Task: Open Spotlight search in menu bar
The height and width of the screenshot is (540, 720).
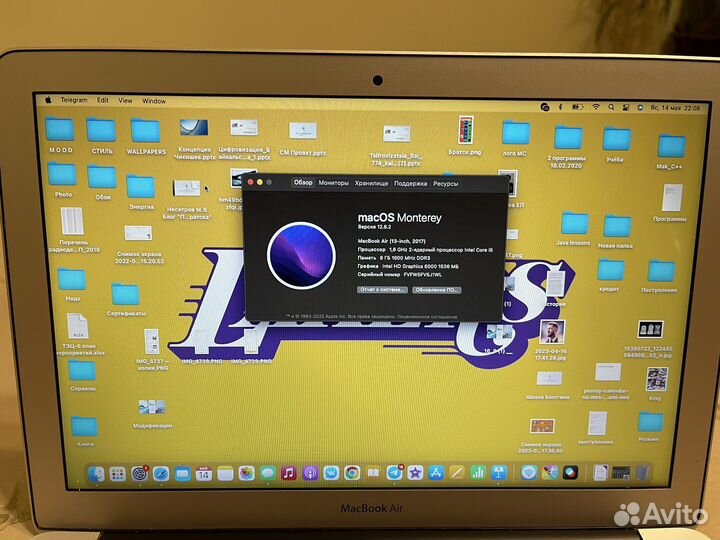Action: 611,107
